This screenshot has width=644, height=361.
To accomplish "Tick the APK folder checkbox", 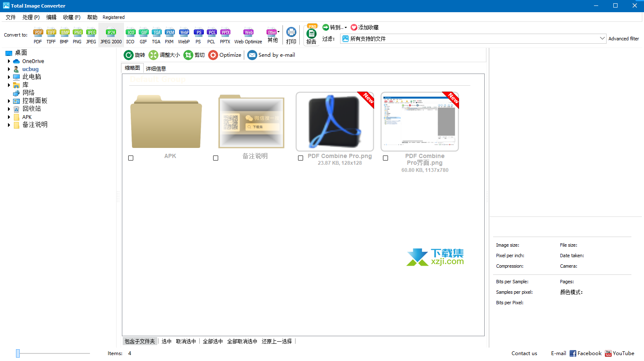I will pos(131,158).
